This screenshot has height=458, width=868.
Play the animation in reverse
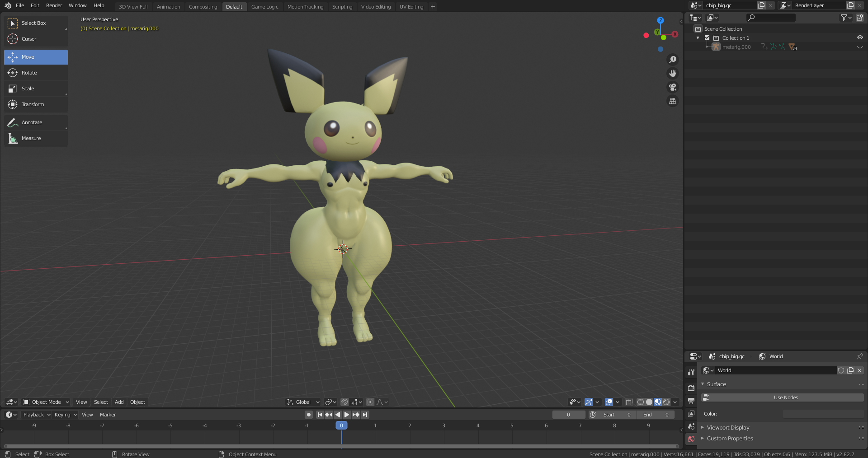[337, 415]
